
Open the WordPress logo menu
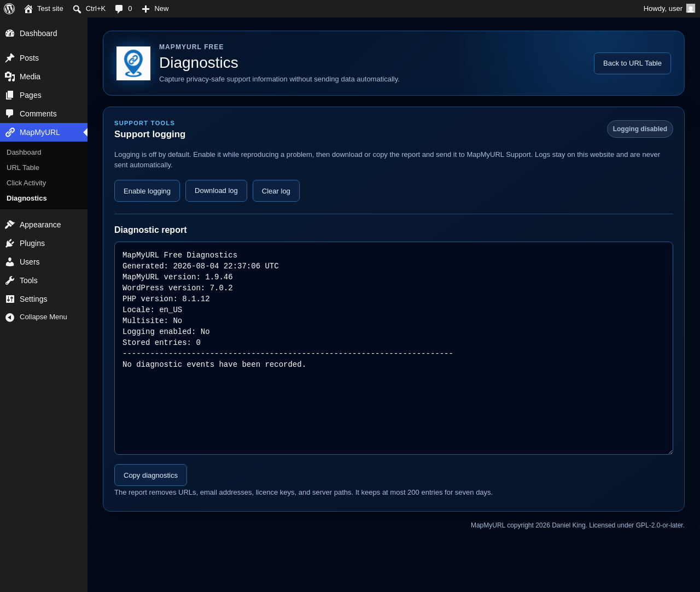(x=9, y=9)
